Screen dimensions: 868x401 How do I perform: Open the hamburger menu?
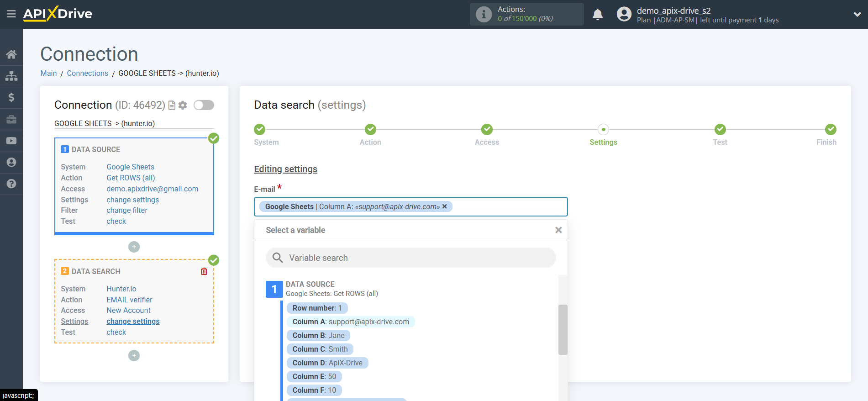[x=11, y=14]
